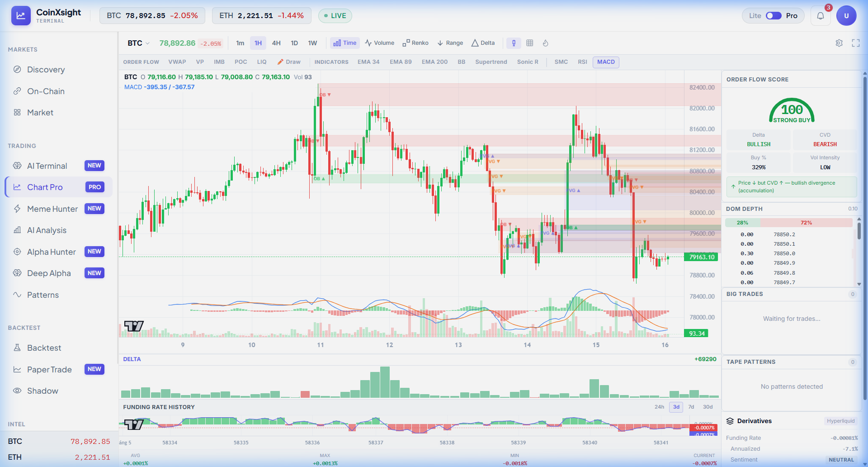Click the DOM depth bid/ask ratio bar
868x467 pixels.
click(789, 223)
